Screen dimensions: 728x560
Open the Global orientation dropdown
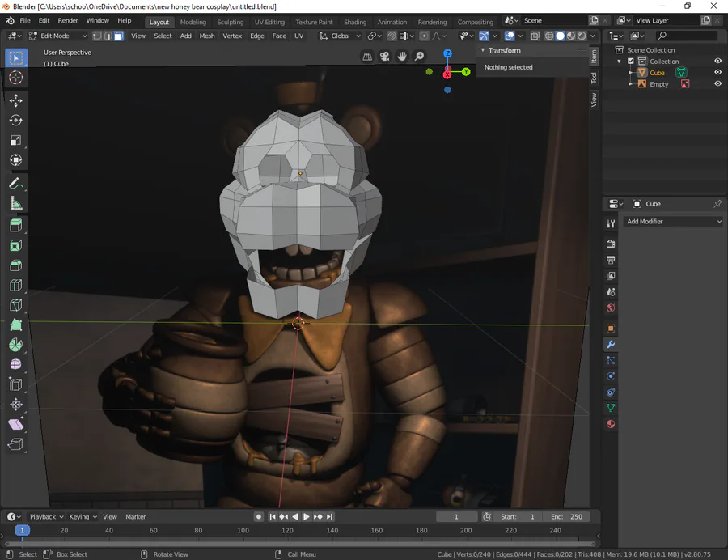(x=340, y=36)
